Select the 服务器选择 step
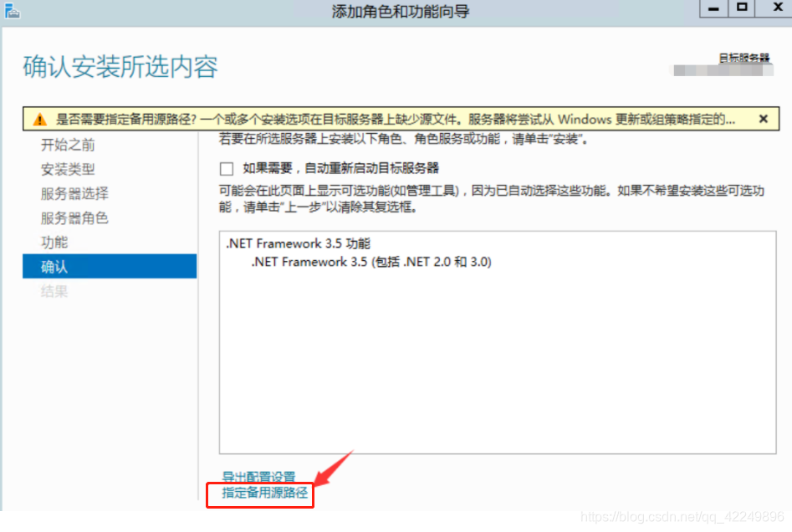792x532 pixels. pos(74,193)
